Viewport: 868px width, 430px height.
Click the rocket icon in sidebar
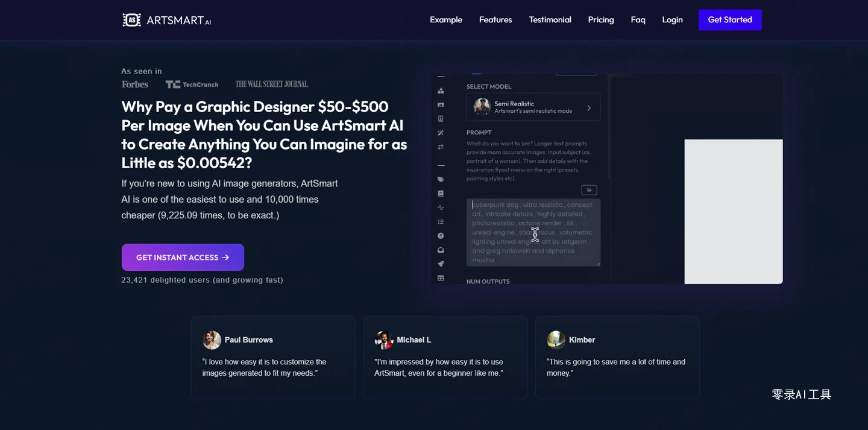441,264
